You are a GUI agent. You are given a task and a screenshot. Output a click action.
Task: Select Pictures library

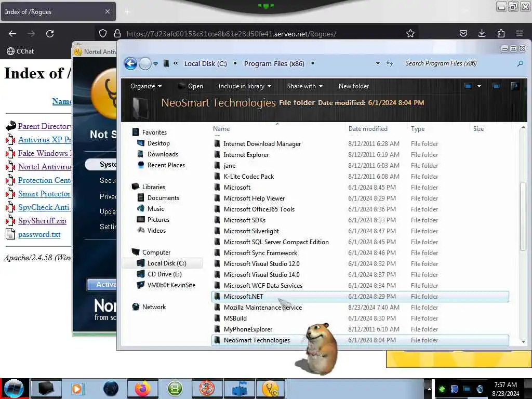pyautogui.click(x=158, y=220)
